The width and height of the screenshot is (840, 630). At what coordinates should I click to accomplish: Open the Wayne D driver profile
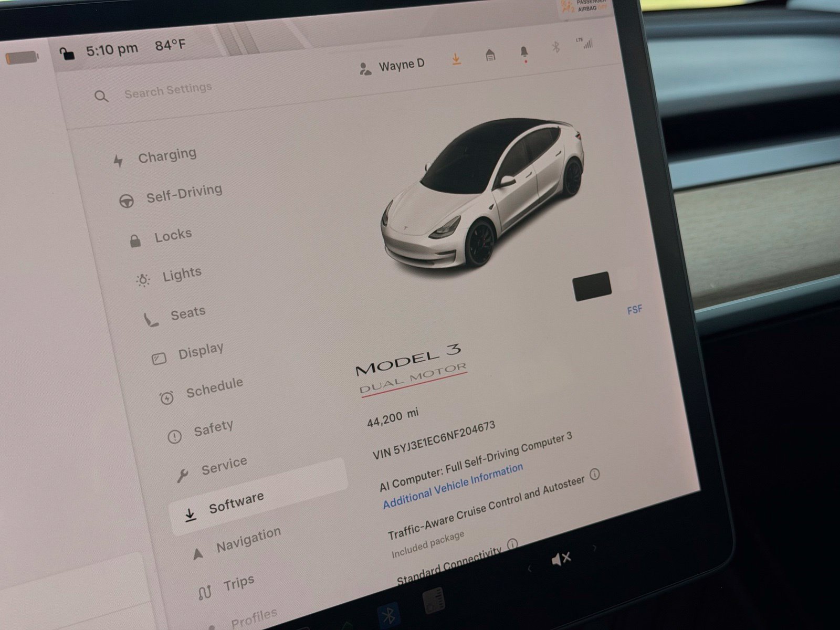click(x=392, y=67)
